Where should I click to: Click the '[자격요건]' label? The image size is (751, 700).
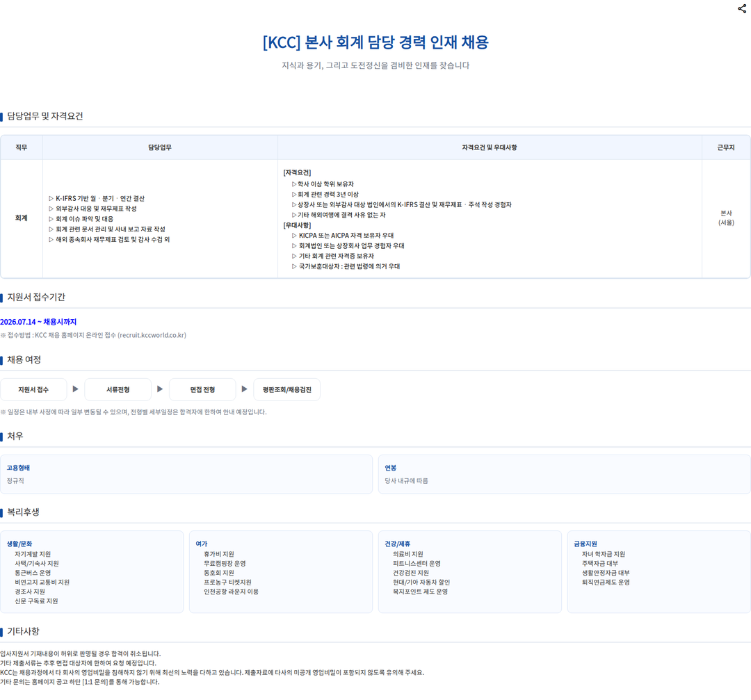pyautogui.click(x=297, y=172)
